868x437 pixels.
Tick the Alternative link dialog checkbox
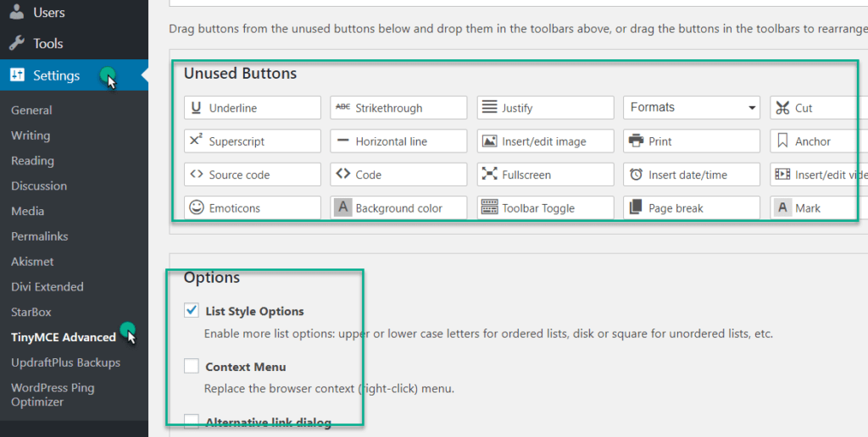[x=192, y=422]
